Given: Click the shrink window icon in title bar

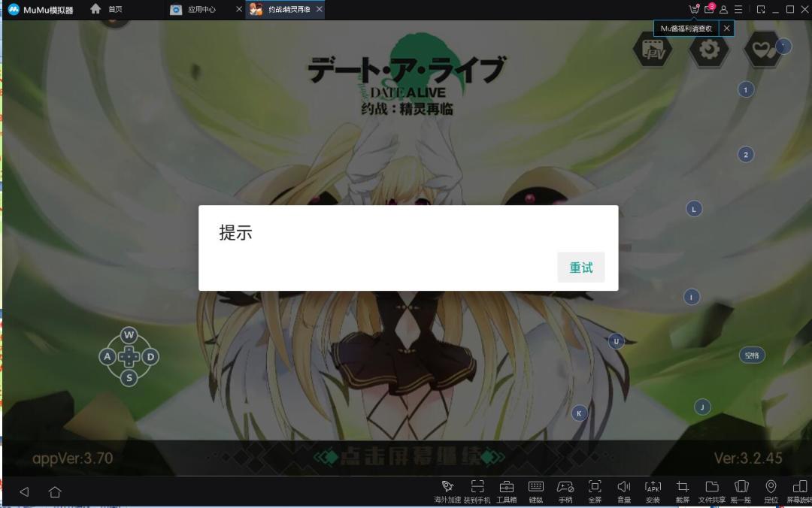Looking at the screenshot, I should (x=761, y=9).
